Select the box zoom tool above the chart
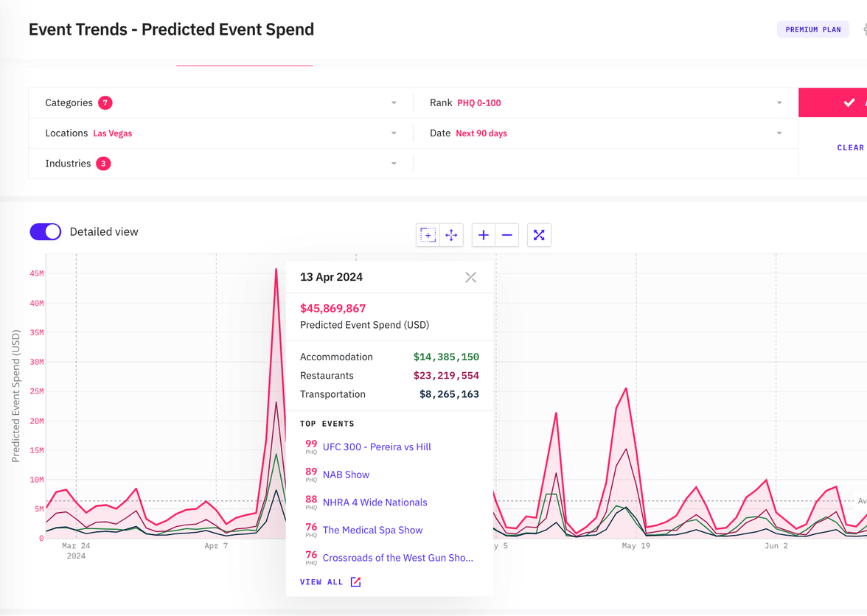 (428, 234)
